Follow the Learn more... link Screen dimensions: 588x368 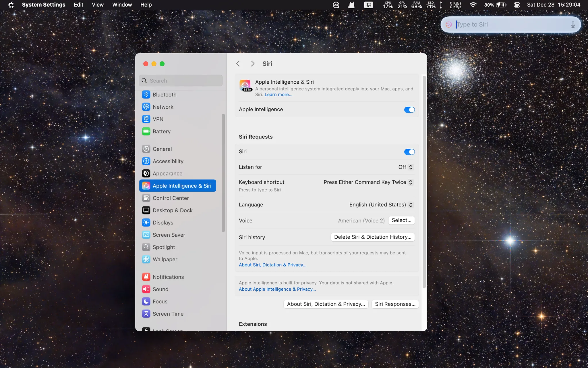pos(278,95)
